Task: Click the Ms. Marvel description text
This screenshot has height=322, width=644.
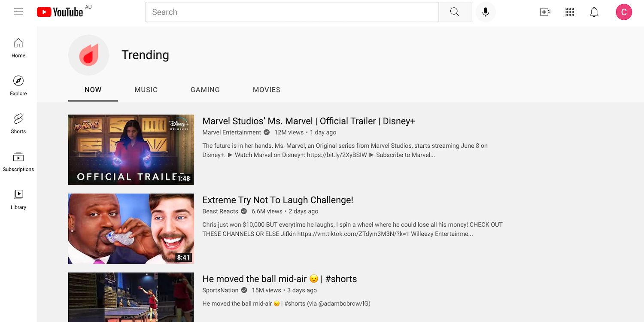Action: click(x=345, y=150)
